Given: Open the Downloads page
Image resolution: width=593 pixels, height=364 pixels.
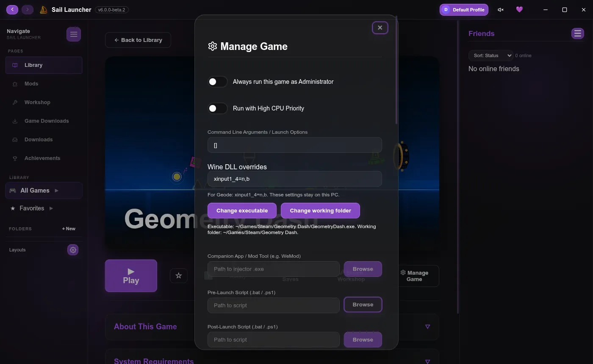Looking at the screenshot, I should point(44,140).
